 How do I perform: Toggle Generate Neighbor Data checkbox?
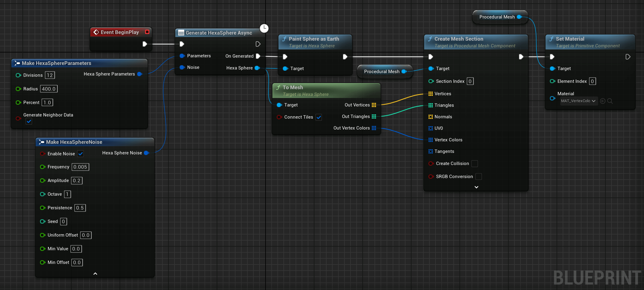[x=29, y=121]
